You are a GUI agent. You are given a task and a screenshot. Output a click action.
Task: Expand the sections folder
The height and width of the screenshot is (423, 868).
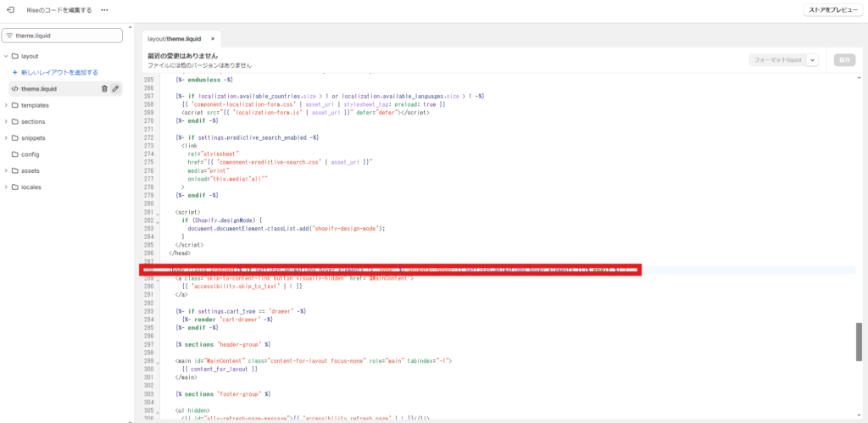(6, 121)
